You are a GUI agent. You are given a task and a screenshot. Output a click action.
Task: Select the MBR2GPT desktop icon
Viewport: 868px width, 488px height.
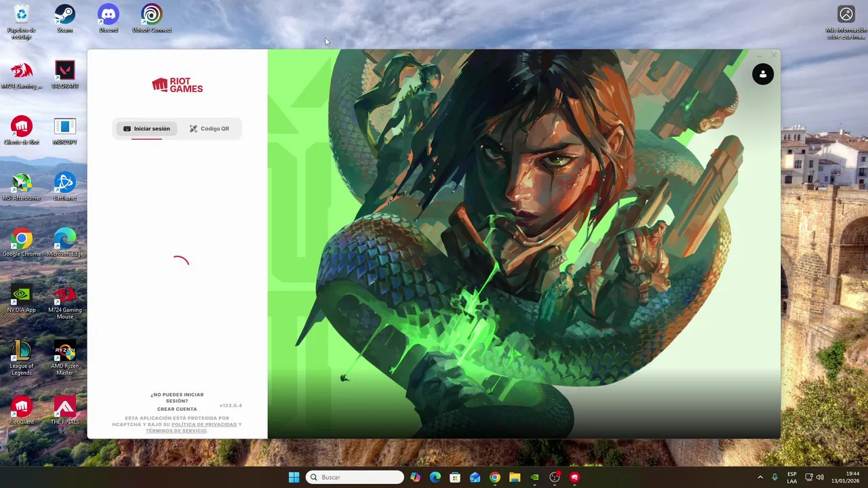click(64, 131)
